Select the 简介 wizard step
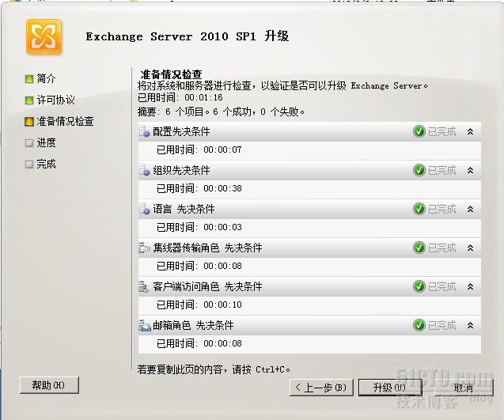This screenshot has height=420, width=504. click(x=46, y=78)
